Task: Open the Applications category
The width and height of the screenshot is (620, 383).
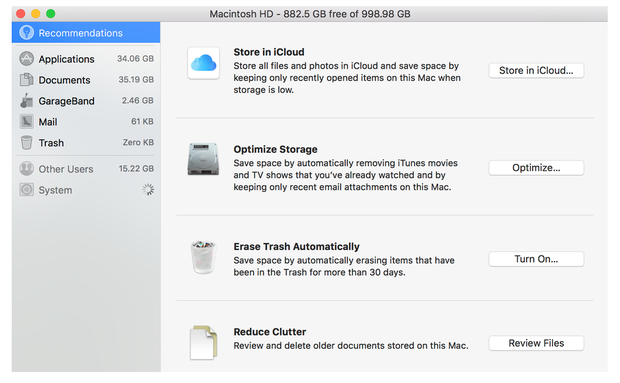Action: tap(86, 58)
